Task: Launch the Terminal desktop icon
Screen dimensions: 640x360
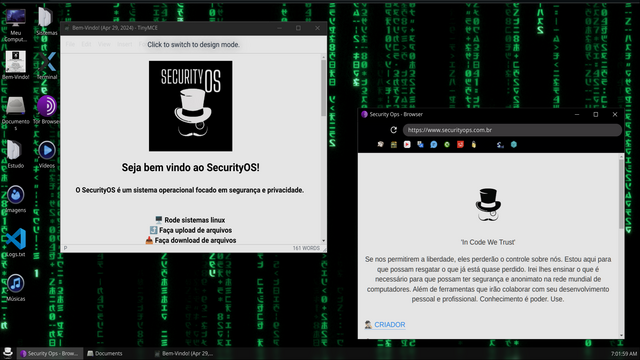Action: coord(47,65)
